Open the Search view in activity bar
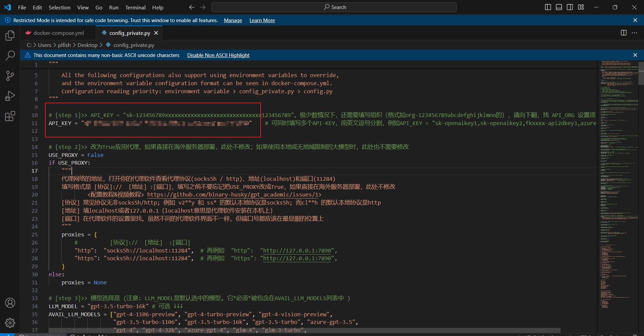 click(10, 56)
